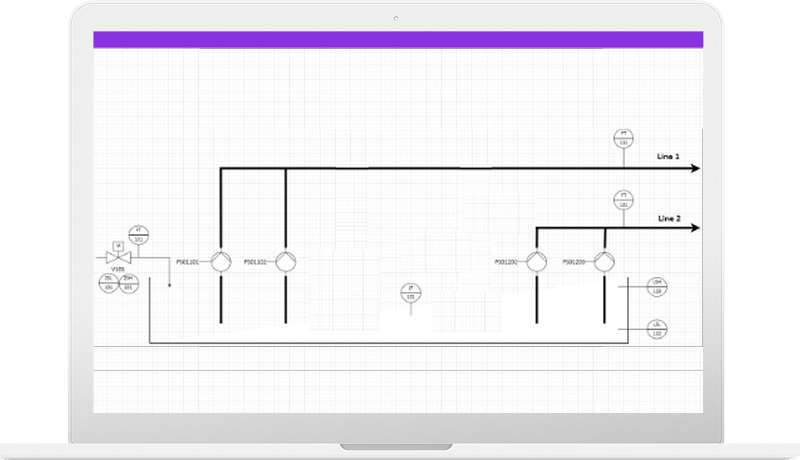The image size is (801, 460).
Task: Click the Line 2 label text
Action: (669, 218)
